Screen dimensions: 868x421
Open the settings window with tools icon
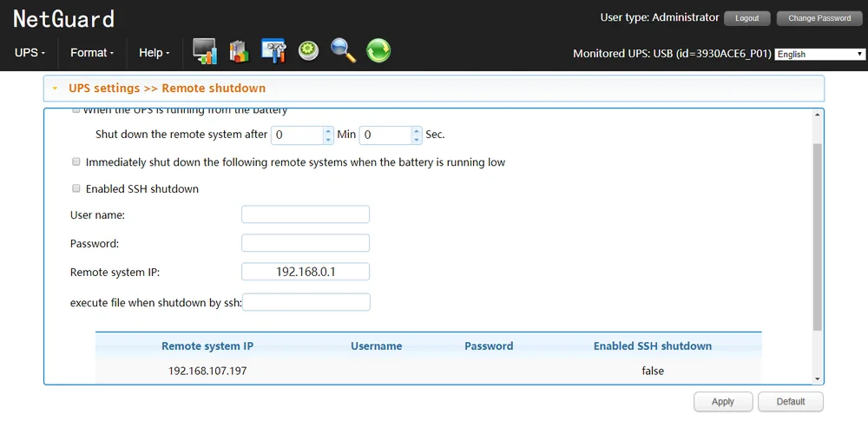pos(273,51)
